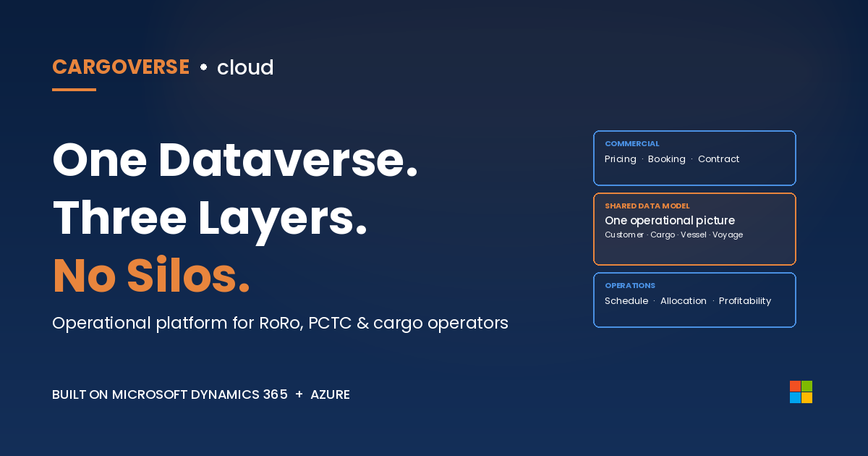Image resolution: width=868 pixels, height=456 pixels.
Task: Click the "OPERATIONS" card heading
Action: pos(630,286)
